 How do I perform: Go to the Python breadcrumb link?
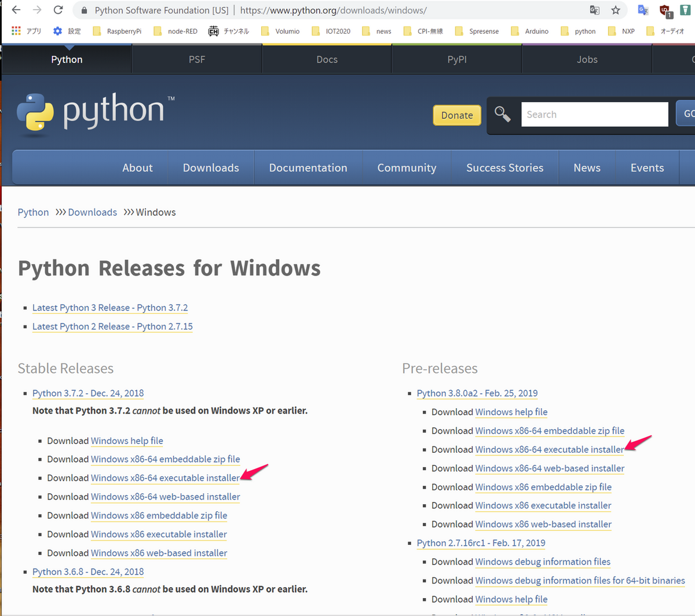point(33,212)
